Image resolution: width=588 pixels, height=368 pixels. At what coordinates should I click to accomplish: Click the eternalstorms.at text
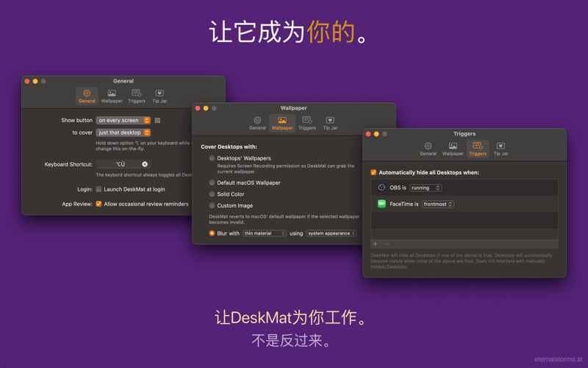pos(559,359)
